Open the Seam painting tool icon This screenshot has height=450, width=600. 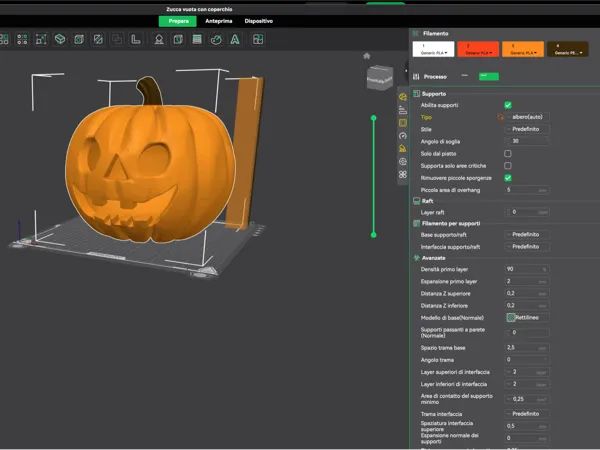pos(178,39)
